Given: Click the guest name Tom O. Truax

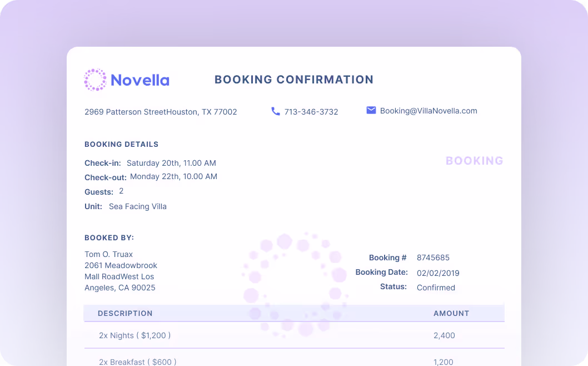Looking at the screenshot, I should pos(108,254).
